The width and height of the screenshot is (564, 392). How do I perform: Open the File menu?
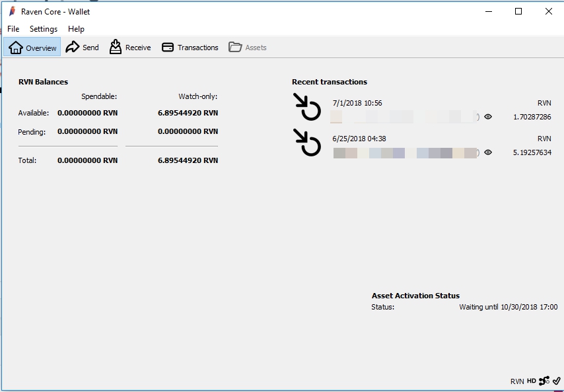pyautogui.click(x=13, y=29)
